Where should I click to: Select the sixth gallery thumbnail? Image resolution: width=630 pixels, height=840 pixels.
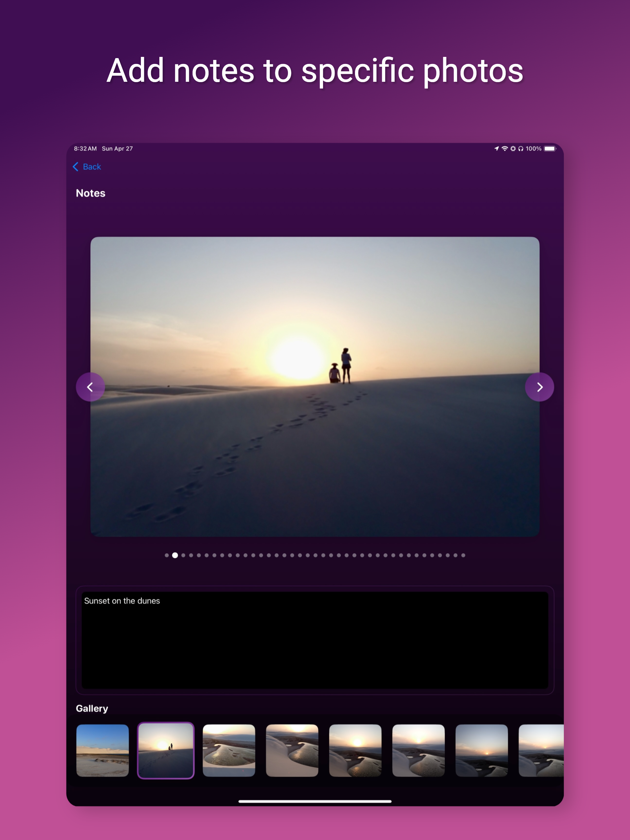point(418,751)
